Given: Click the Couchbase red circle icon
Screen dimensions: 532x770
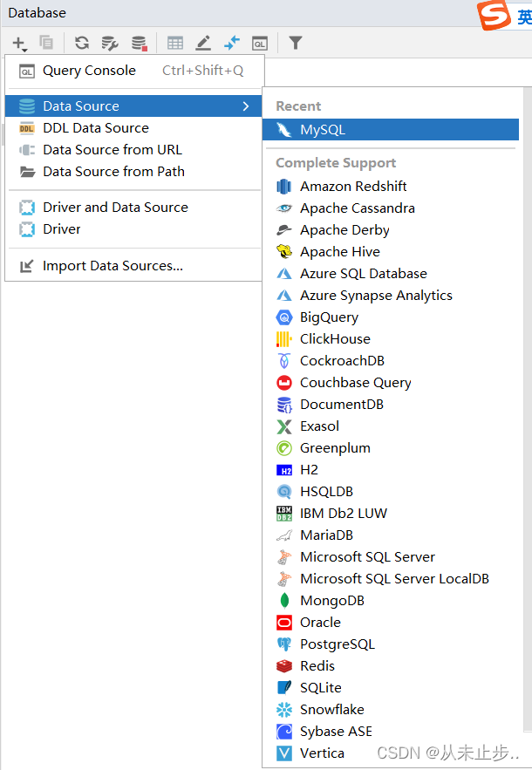Looking at the screenshot, I should point(284,383).
